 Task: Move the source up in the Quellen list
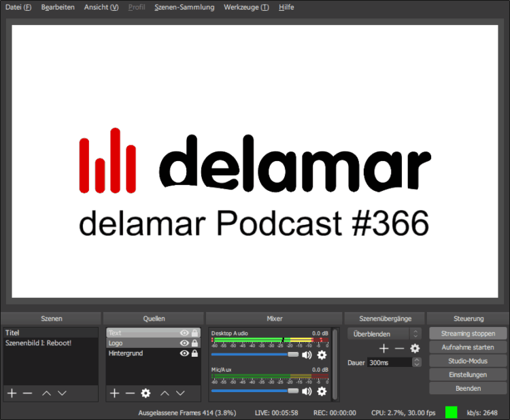tap(165, 393)
